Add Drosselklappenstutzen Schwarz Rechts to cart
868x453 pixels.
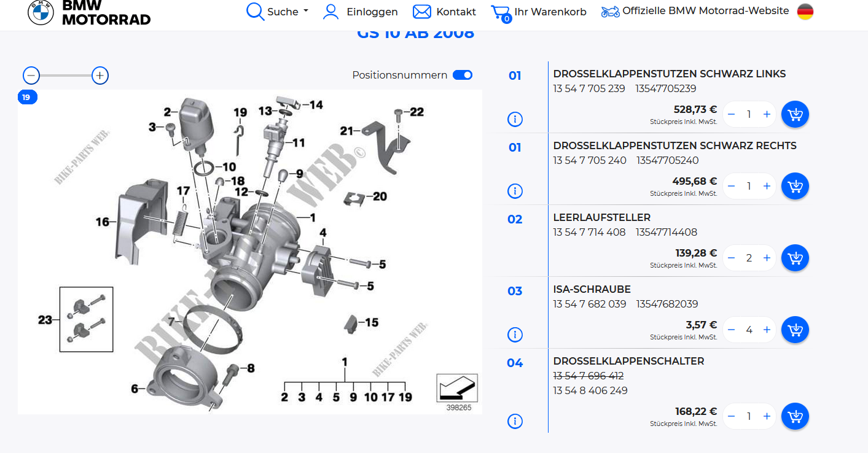pyautogui.click(x=795, y=186)
